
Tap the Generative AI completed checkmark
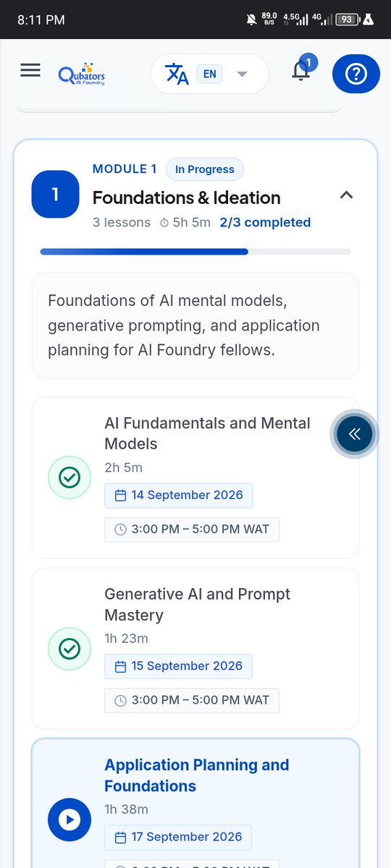70,648
